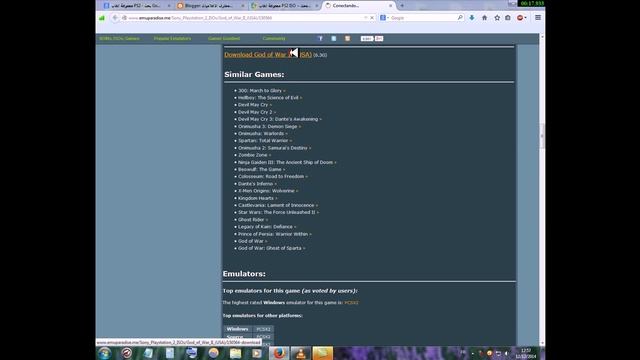Open Star Wars: The Force Unleashed II
This screenshot has width=640, height=360.
pyautogui.click(x=277, y=212)
